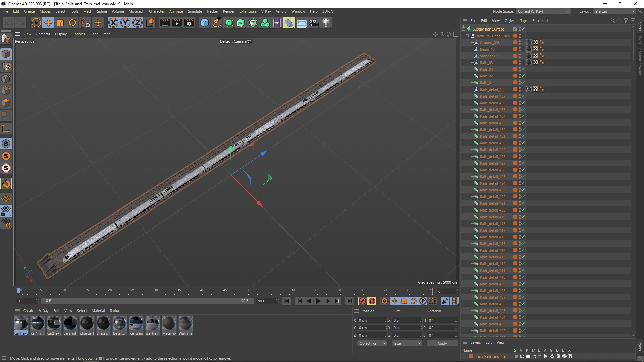Render to Picture Viewer icon
644x362 pixels.
pos(177,23)
